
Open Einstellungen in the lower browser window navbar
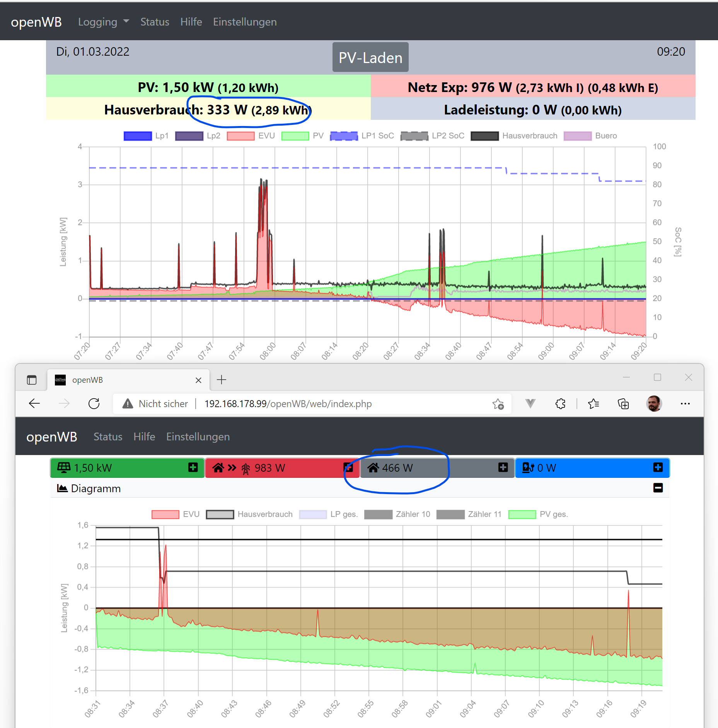(198, 437)
